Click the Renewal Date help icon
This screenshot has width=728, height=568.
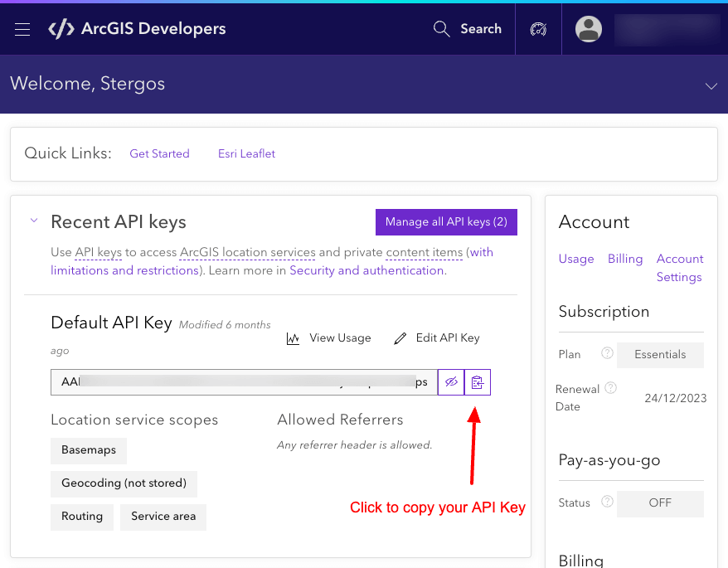[611, 388]
